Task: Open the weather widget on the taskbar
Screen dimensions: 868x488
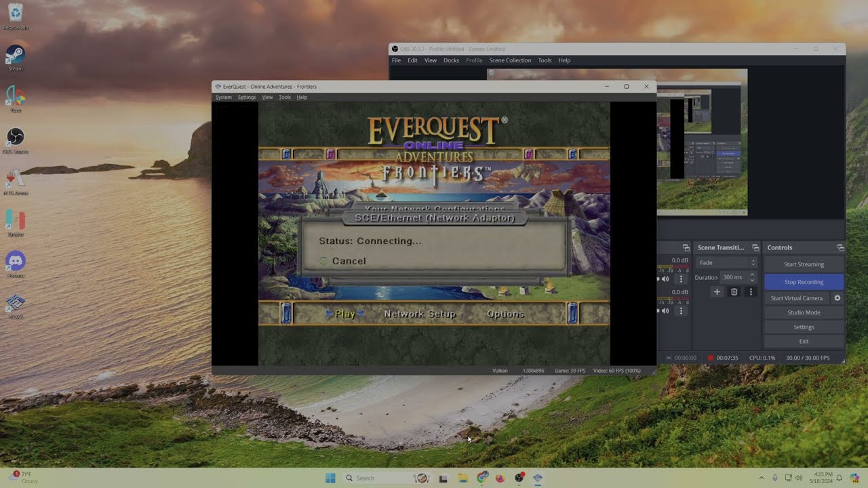Action: [24, 478]
